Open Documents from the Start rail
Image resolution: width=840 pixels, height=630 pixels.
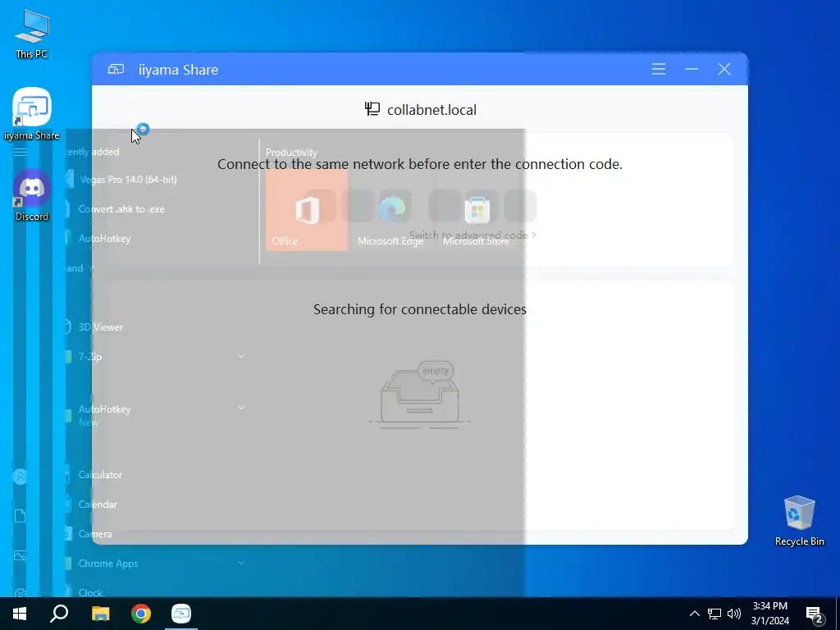(21, 516)
